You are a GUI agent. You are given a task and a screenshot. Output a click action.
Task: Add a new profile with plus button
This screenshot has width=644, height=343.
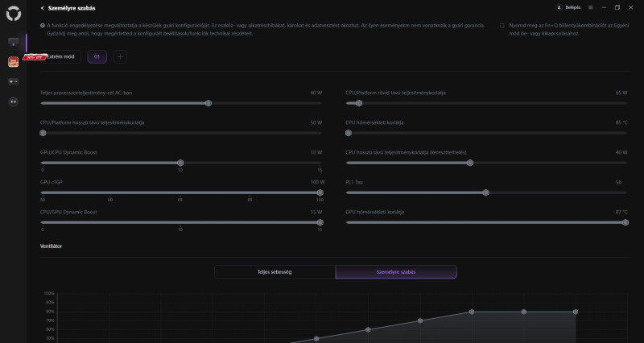click(x=120, y=56)
